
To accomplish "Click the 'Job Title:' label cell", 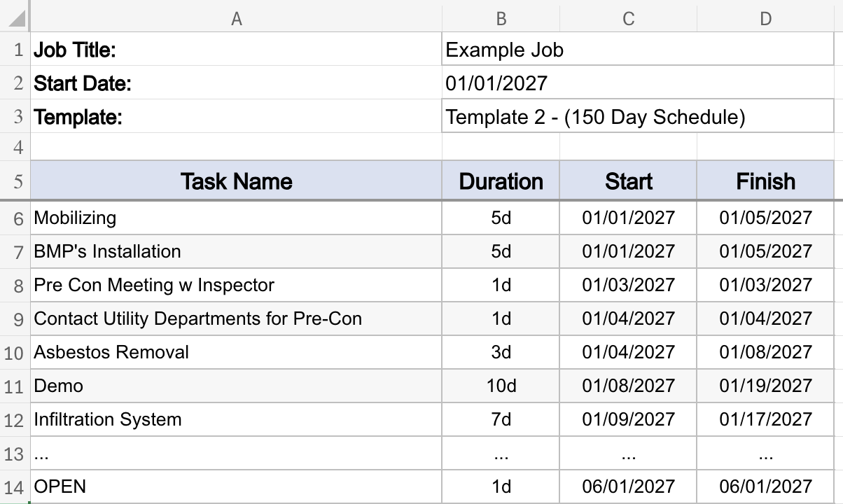I will coord(237,50).
